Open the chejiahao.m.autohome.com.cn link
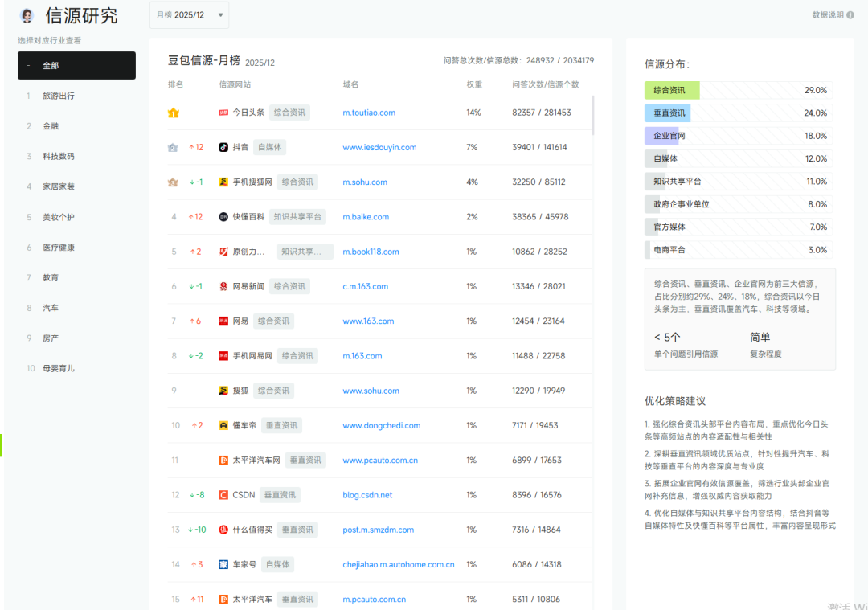 pos(398,565)
